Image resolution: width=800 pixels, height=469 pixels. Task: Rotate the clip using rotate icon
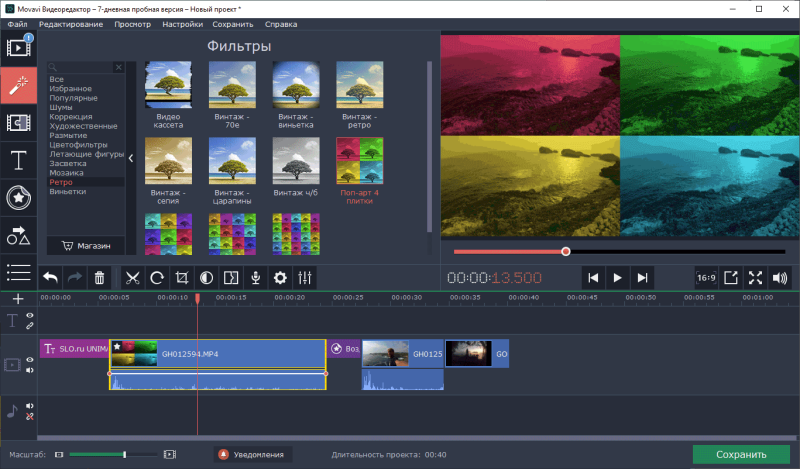coord(157,277)
